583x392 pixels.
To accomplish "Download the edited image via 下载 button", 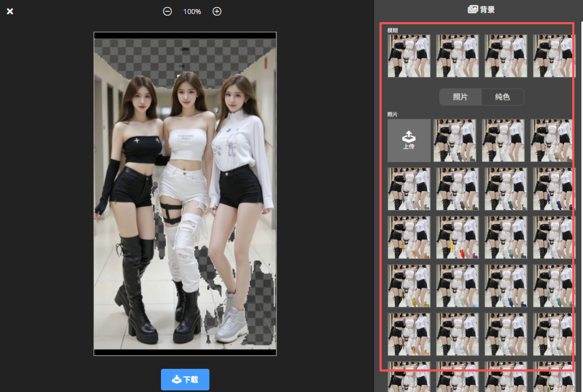I will [x=185, y=380].
